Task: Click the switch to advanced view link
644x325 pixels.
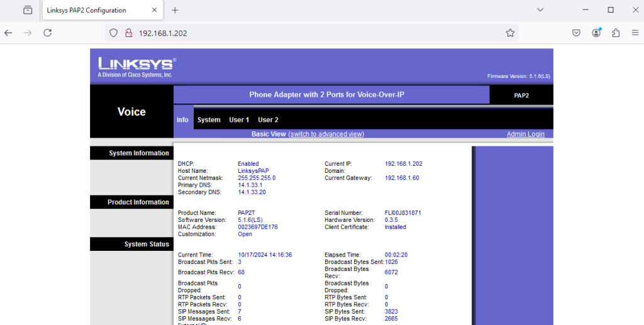Action: coord(326,134)
